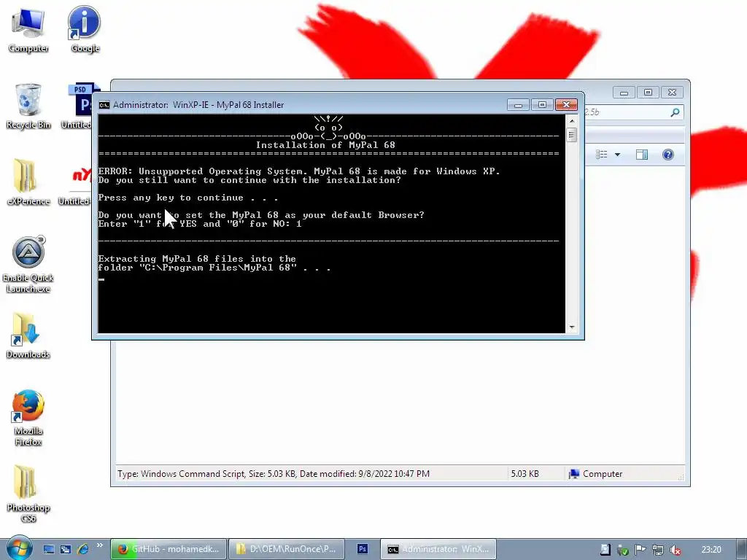Switch to the GitHub Firefox taskbar window
Viewport: 747px width, 560px height.
pyautogui.click(x=169, y=549)
